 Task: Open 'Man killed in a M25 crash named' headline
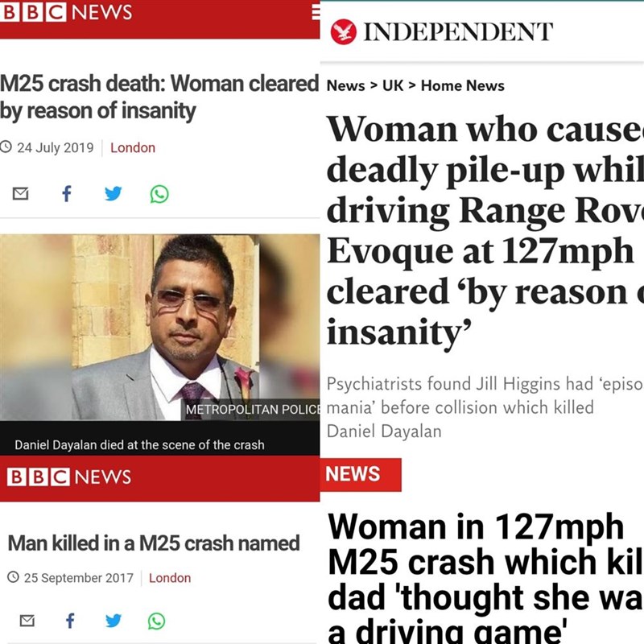pyautogui.click(x=154, y=543)
